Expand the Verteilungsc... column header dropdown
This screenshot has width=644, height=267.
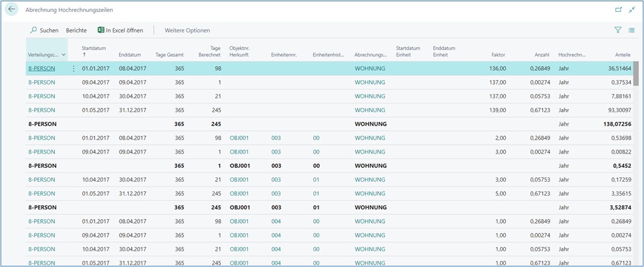[x=63, y=55]
